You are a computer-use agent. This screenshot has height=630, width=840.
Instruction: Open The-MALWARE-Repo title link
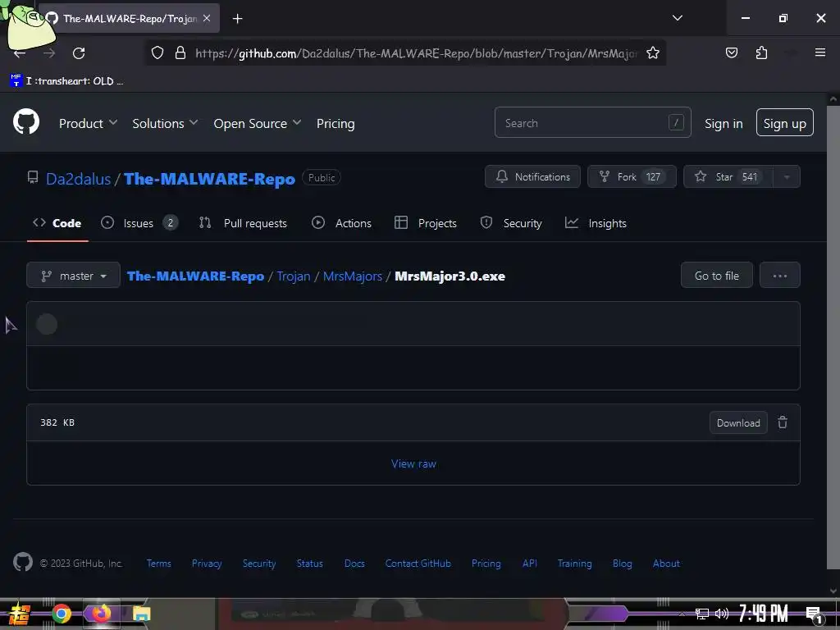[209, 178]
